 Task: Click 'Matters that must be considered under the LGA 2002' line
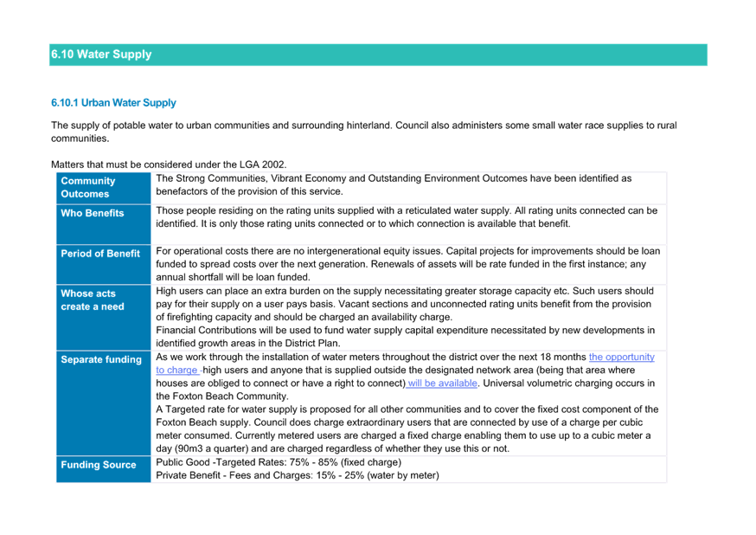169,164
